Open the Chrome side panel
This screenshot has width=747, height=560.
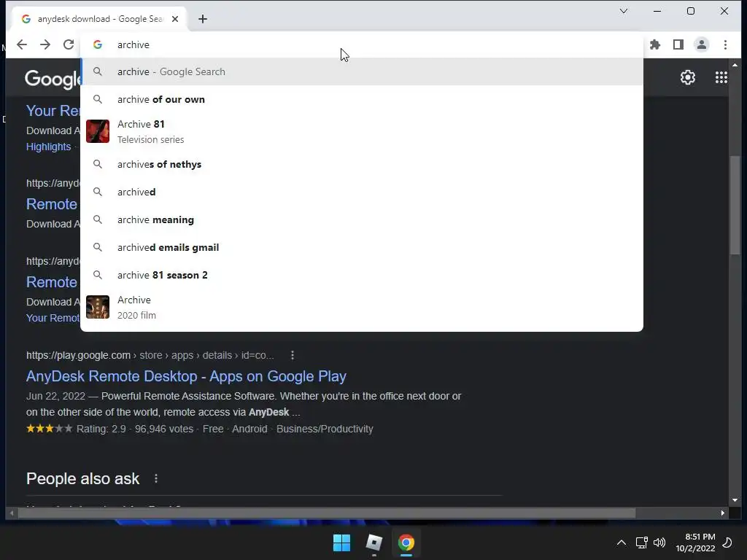[678, 44]
